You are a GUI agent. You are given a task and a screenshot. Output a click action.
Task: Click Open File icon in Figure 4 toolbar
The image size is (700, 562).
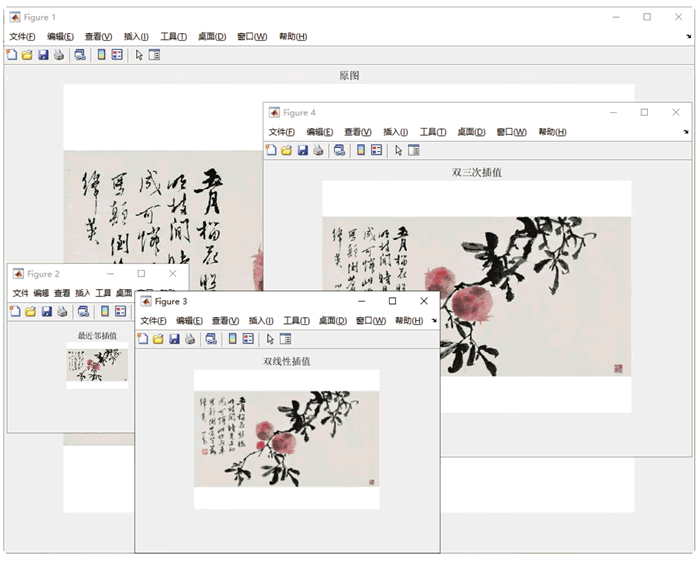click(x=287, y=150)
